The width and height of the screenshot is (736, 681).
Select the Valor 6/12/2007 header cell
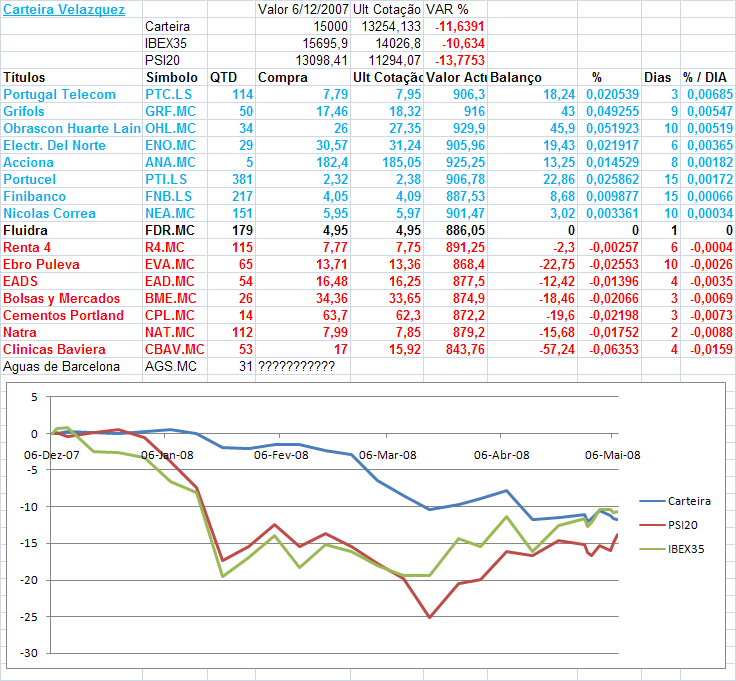click(x=303, y=9)
